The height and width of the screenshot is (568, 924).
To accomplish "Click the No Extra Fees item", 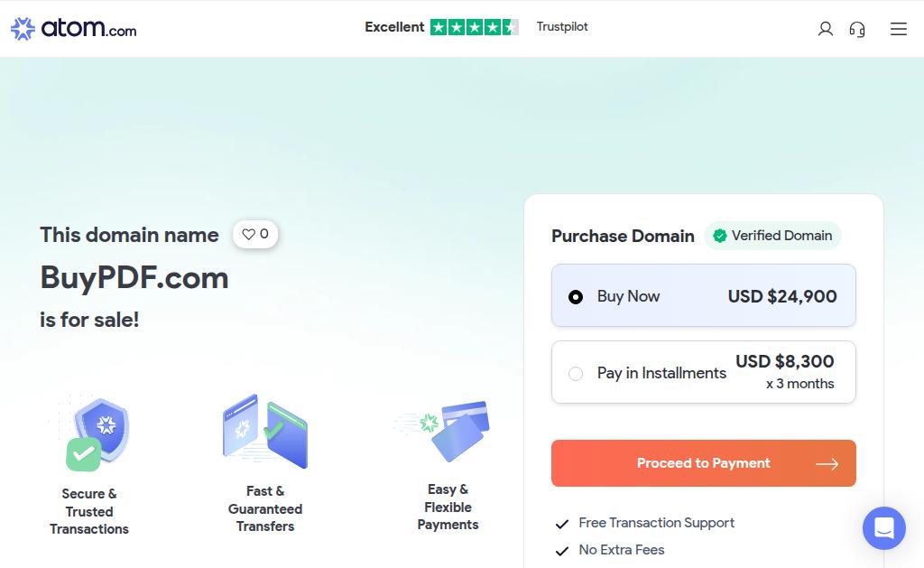I will coord(621,550).
